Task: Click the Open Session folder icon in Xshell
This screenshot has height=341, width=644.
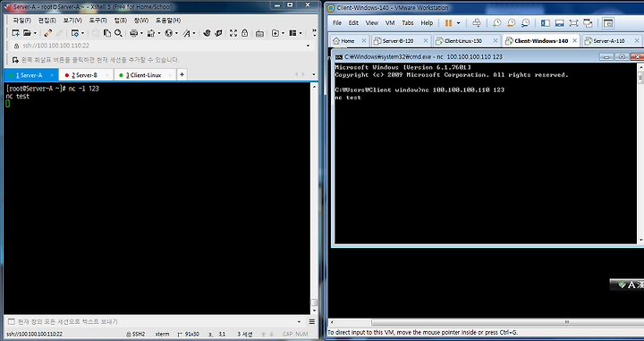Action: point(27,33)
